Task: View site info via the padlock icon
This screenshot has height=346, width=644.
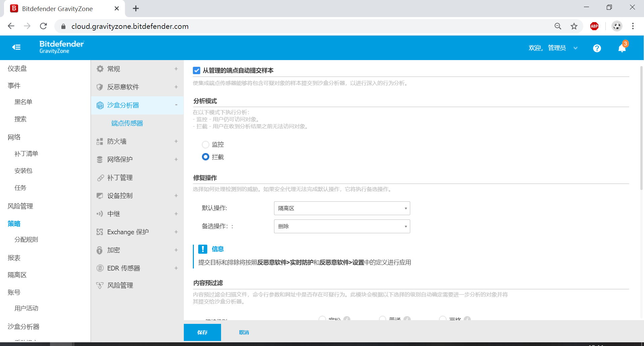Action: [x=63, y=26]
